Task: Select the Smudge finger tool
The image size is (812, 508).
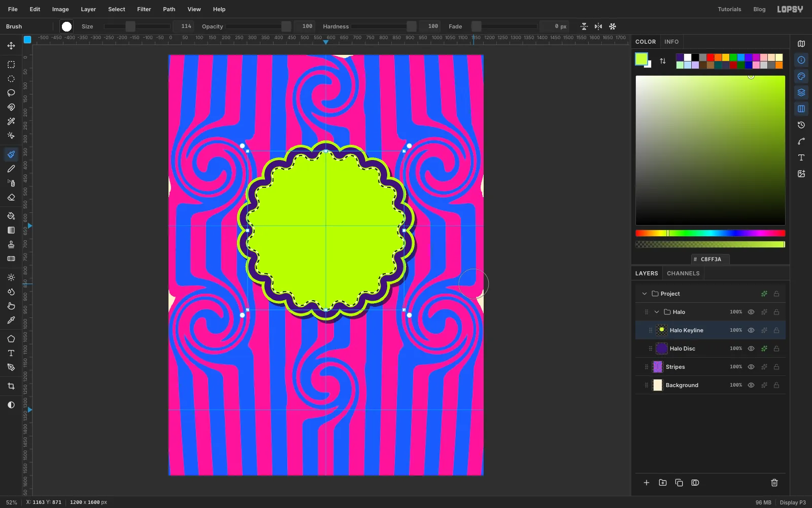Action: coord(11,306)
